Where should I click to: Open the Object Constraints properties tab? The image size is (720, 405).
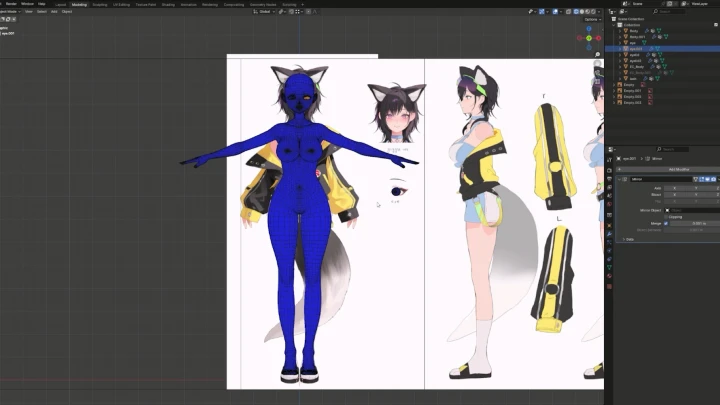click(609, 259)
